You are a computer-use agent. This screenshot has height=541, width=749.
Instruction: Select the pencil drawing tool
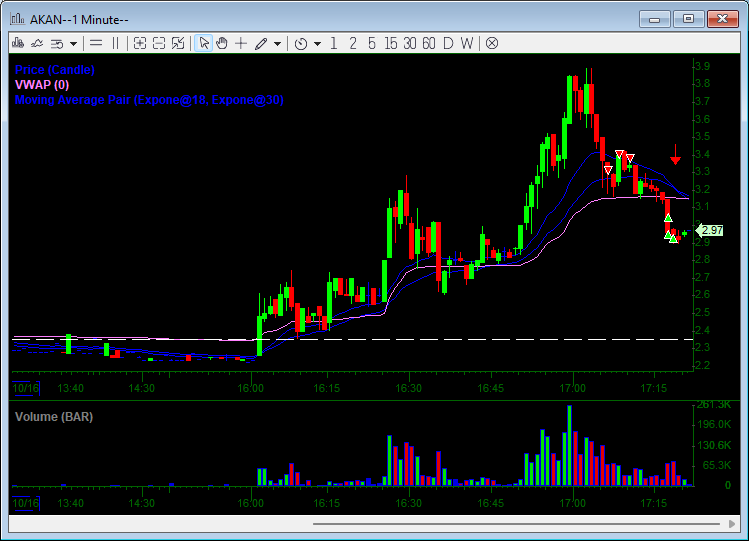coord(261,43)
